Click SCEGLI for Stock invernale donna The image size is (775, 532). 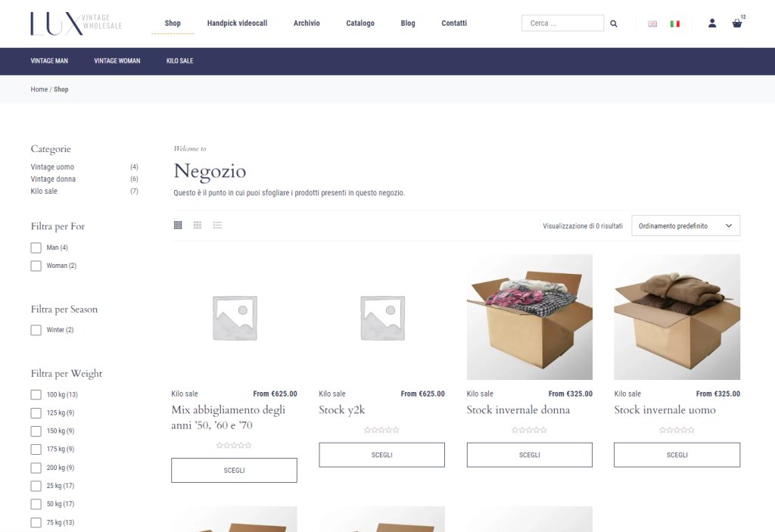coord(529,455)
